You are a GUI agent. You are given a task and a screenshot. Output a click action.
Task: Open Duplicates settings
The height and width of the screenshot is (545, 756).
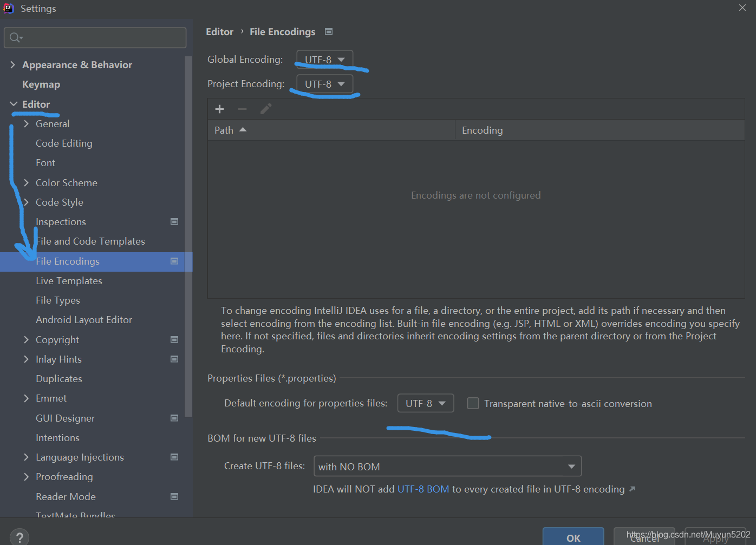pyautogui.click(x=59, y=378)
